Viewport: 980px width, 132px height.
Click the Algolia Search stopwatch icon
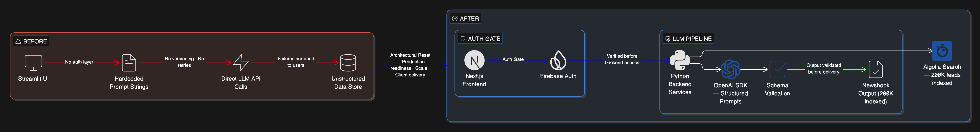(942, 51)
